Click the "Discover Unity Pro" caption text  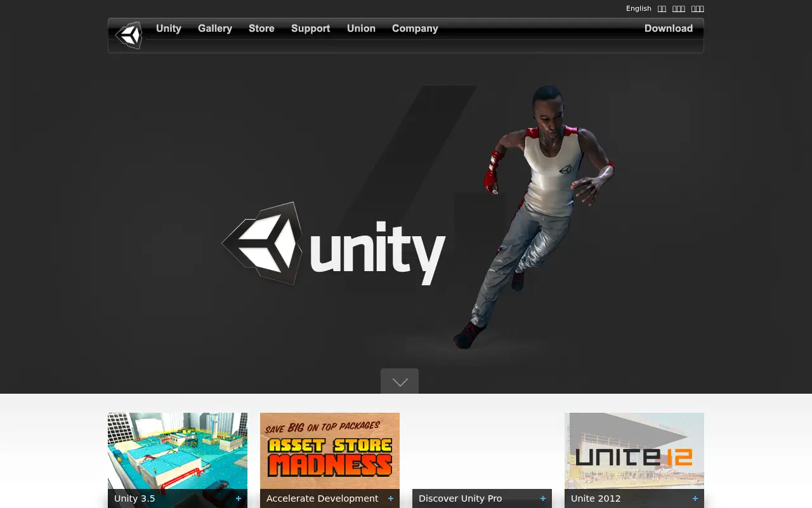coord(460,498)
